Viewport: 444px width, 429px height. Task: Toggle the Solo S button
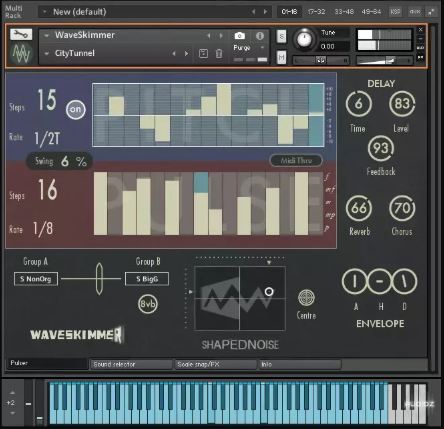281,36
